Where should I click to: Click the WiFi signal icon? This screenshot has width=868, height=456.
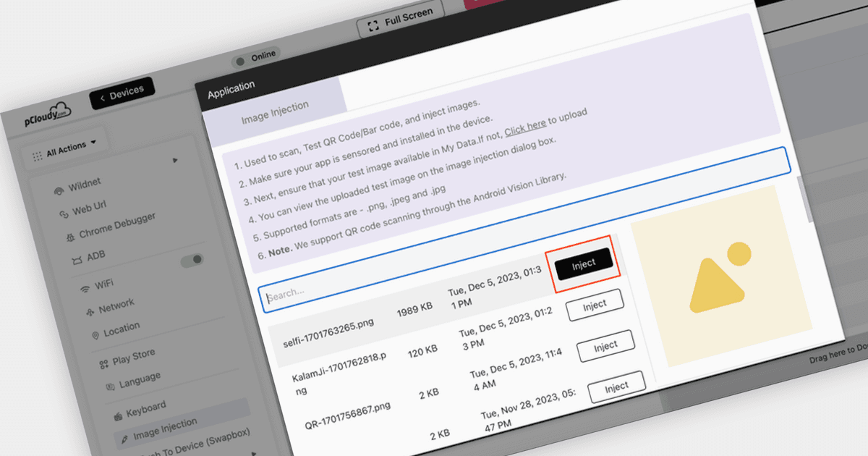point(85,289)
